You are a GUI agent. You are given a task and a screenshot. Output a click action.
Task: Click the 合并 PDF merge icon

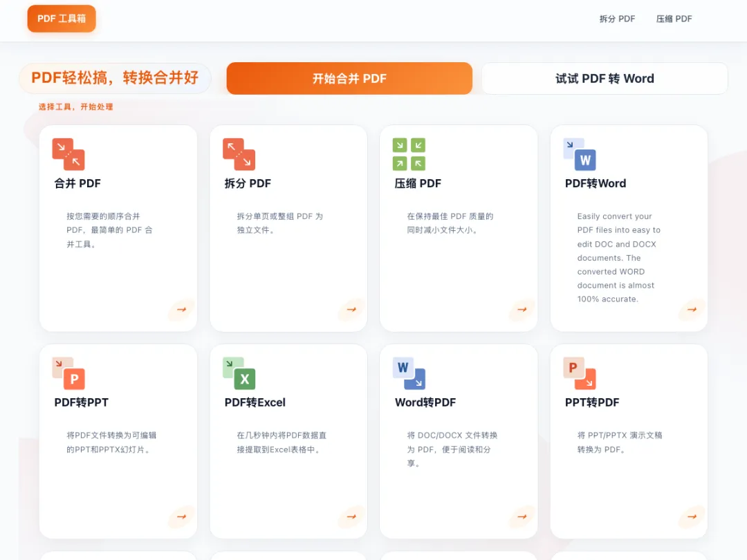coord(68,154)
